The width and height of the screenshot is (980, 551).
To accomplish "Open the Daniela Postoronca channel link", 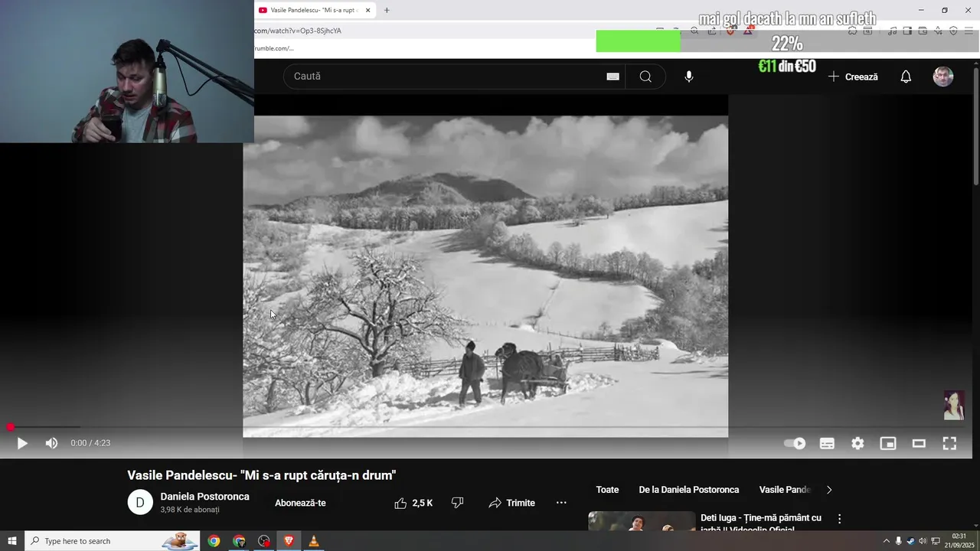I will click(x=204, y=497).
